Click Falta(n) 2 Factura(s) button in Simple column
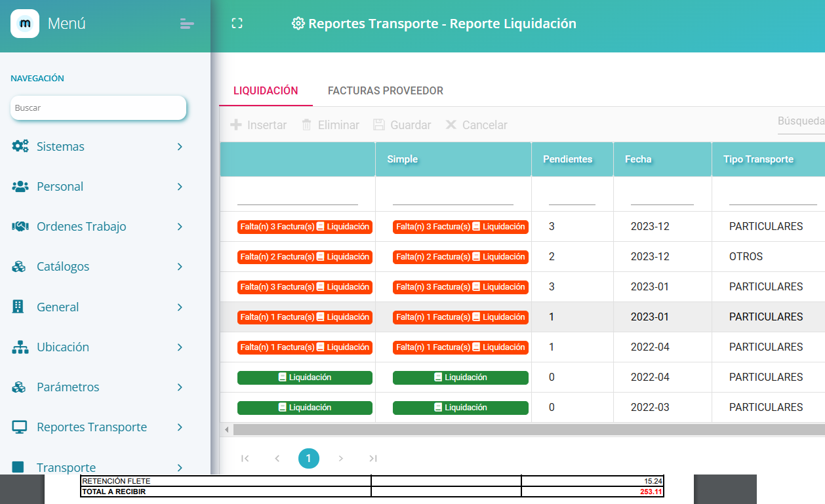Image resolution: width=825 pixels, height=504 pixels. click(460, 257)
